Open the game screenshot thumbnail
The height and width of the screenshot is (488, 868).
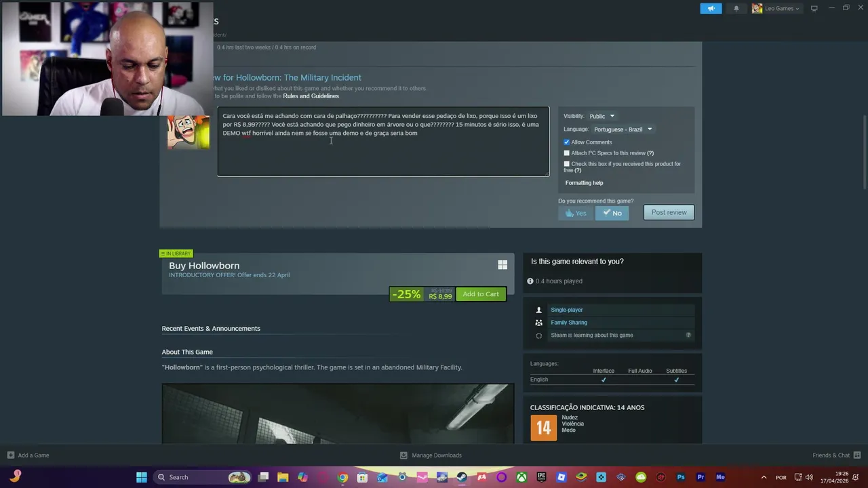(x=338, y=414)
